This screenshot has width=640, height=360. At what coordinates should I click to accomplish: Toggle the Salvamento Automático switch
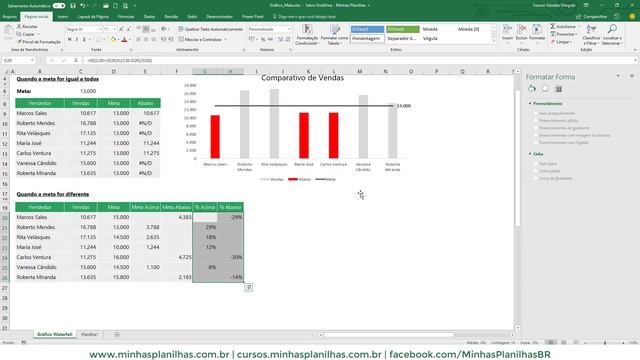[x=59, y=6]
